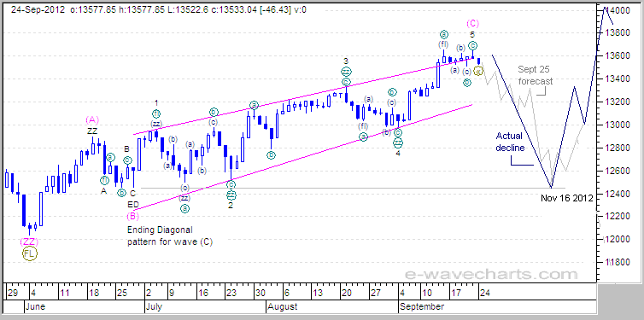Select the 13200 price axis label
Screen dimensions: 644x320
tap(618, 102)
